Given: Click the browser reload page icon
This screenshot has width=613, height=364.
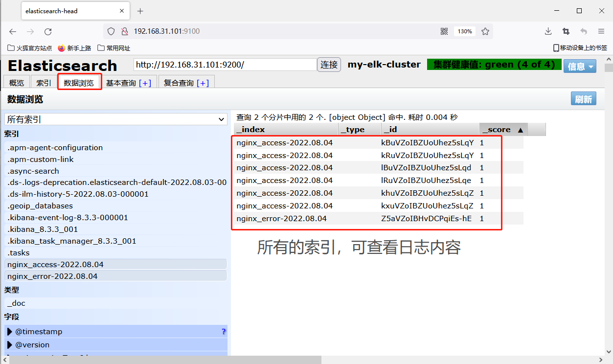Looking at the screenshot, I should 48,31.
